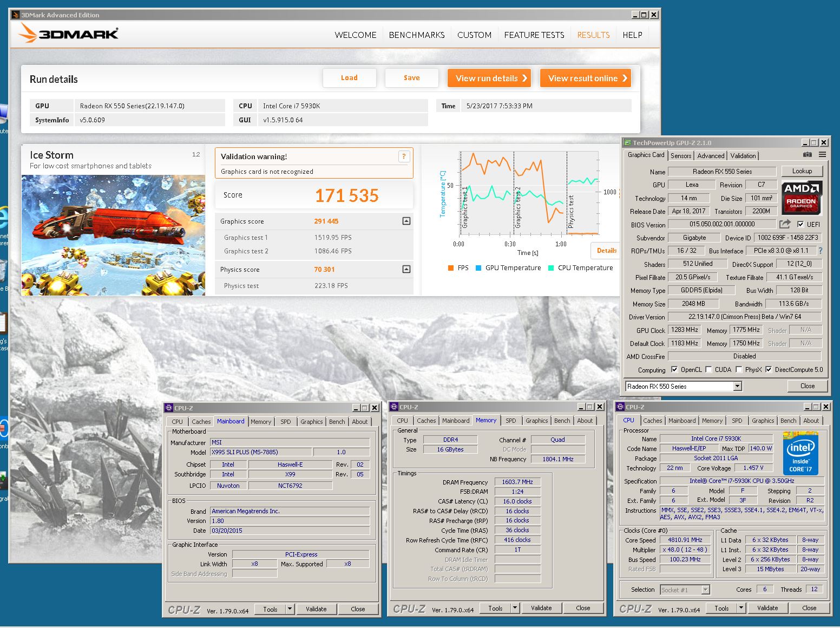The width and height of the screenshot is (840, 628).
Task: Toggle the OpenCL computing checkbox
Action: click(674, 370)
